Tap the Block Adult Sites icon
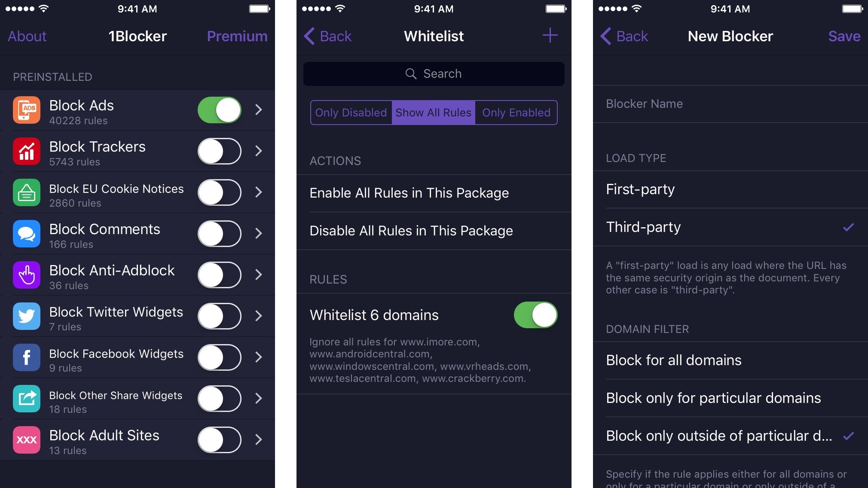The image size is (868, 488). click(x=26, y=440)
